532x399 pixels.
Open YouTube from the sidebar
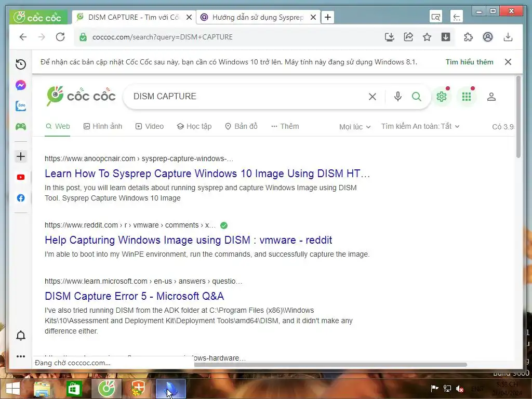(x=21, y=177)
